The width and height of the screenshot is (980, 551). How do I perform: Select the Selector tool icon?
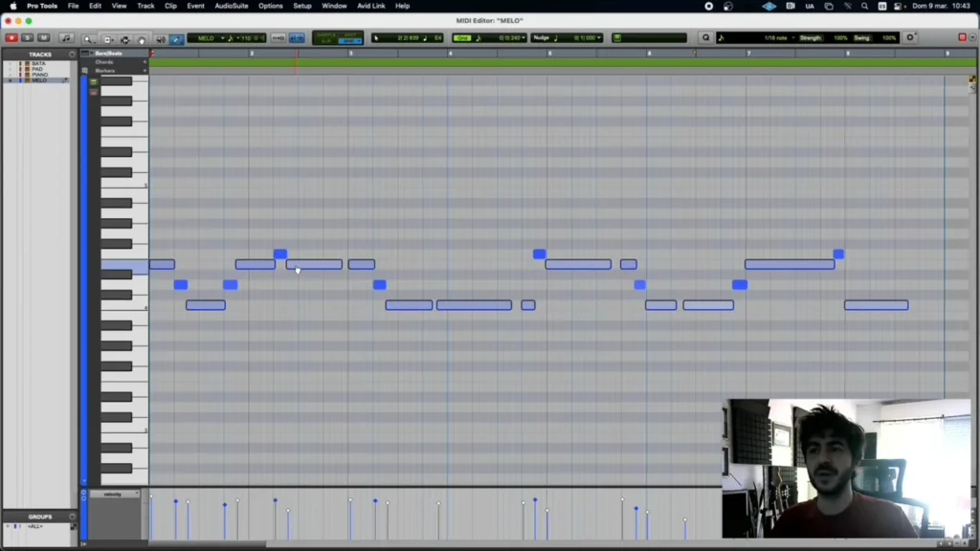(125, 38)
